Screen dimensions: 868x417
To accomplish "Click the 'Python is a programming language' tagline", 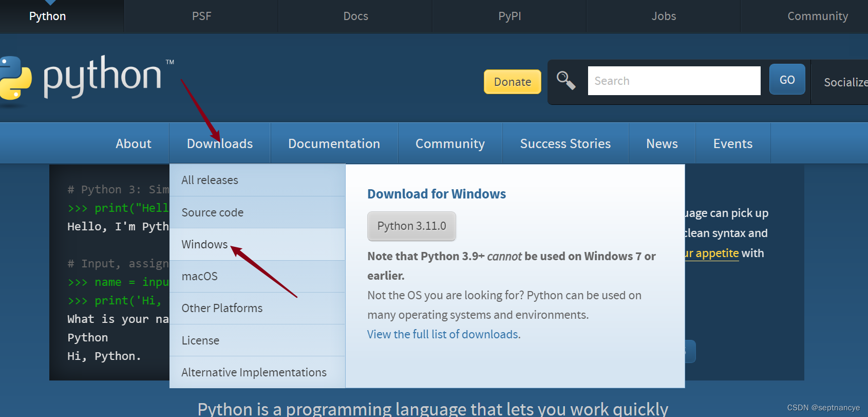I will pos(433,409).
